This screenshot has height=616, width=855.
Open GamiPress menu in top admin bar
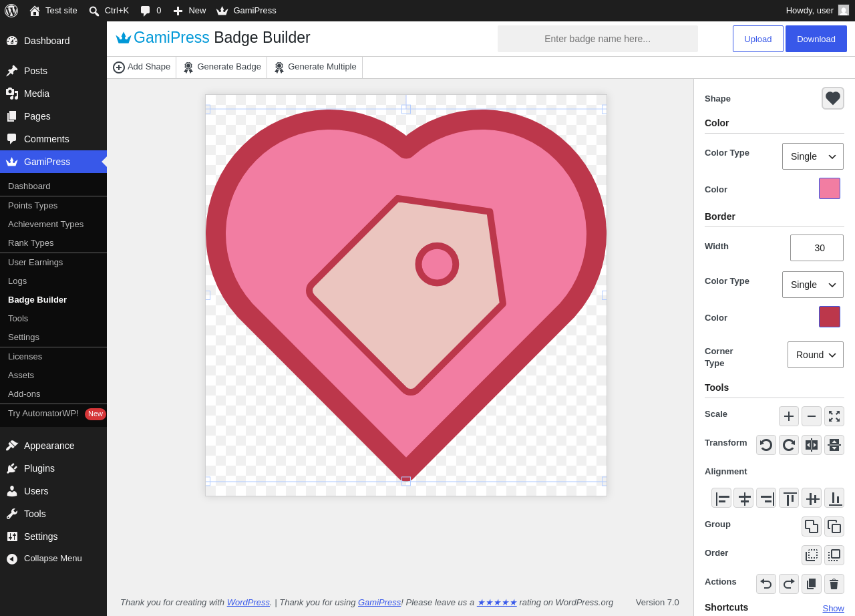(x=246, y=11)
